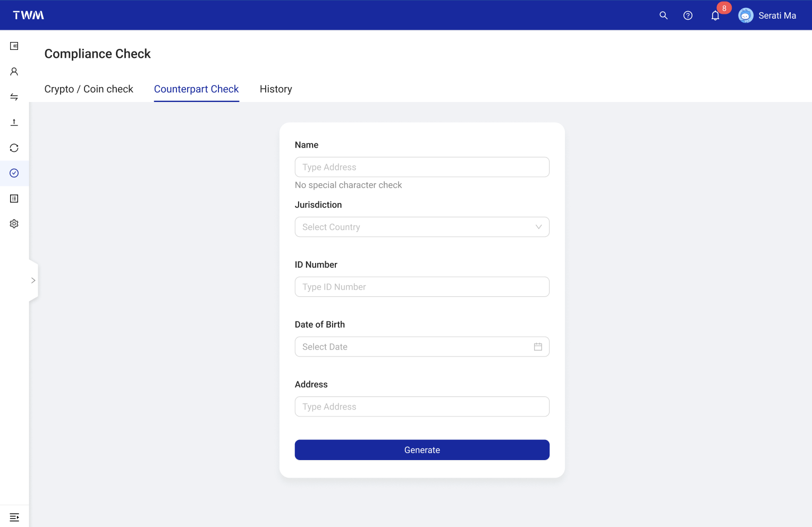Click 'No special character check' hint text

pos(348,185)
